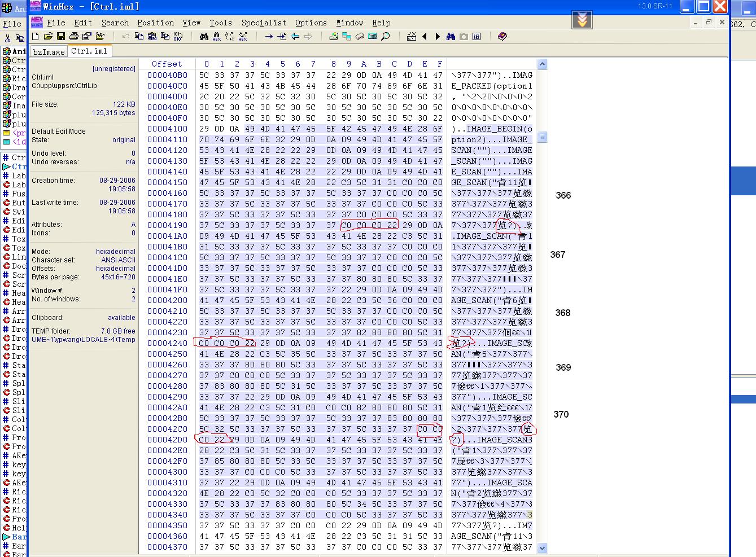
Task: Click the scroll up arrow of hex view
Action: [x=542, y=64]
